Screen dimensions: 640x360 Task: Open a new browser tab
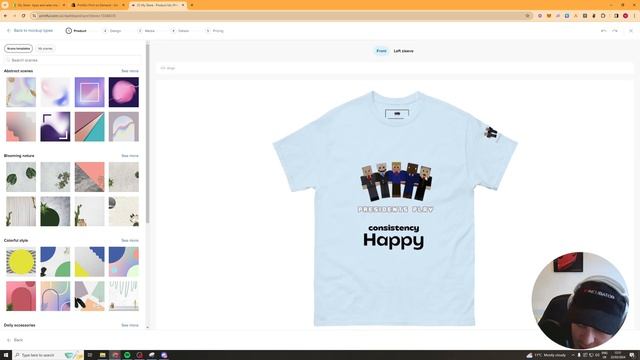point(192,5)
